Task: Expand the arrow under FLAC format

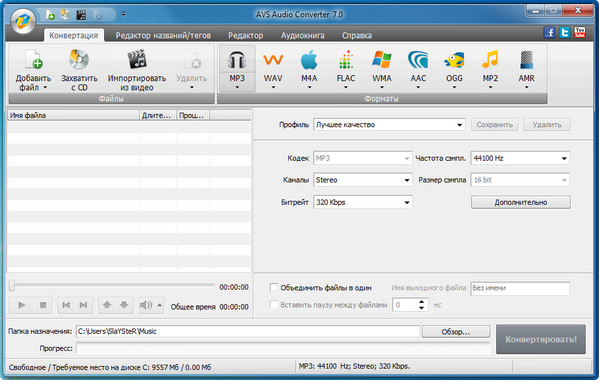Action: [346, 87]
